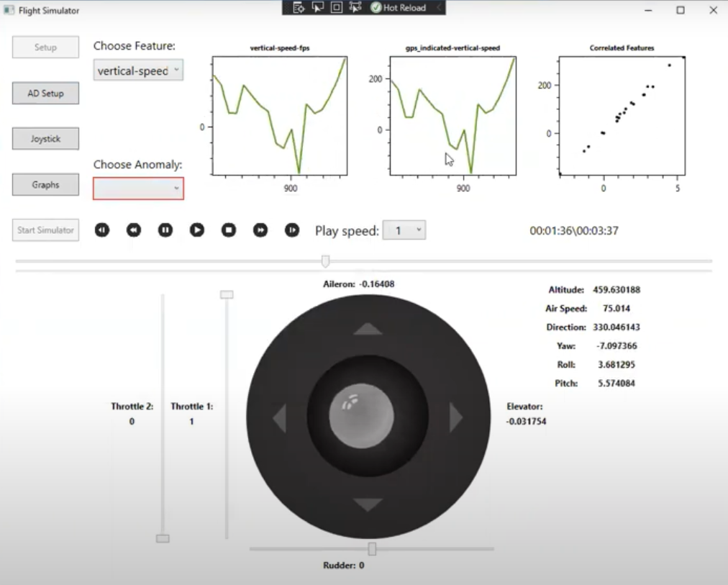Viewport: 728px width, 585px height.
Task: Click the joystick down arrow
Action: 368,504
